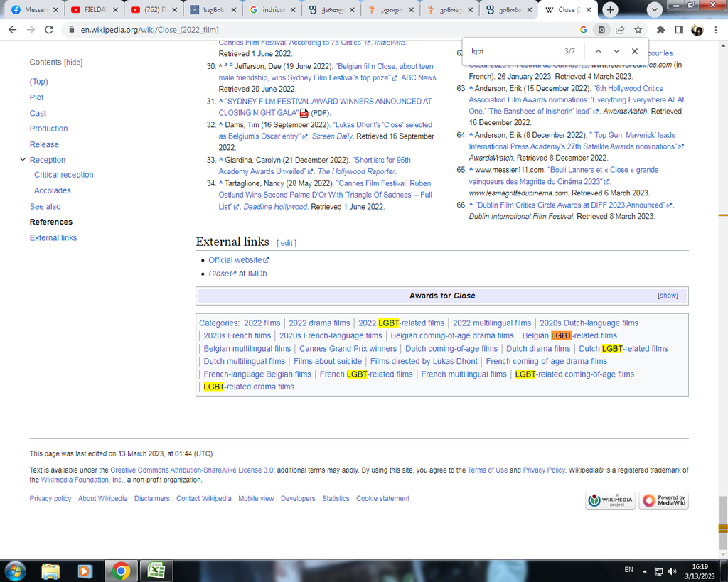Click the EN language indicator
This screenshot has width=728, height=582.
coord(628,569)
